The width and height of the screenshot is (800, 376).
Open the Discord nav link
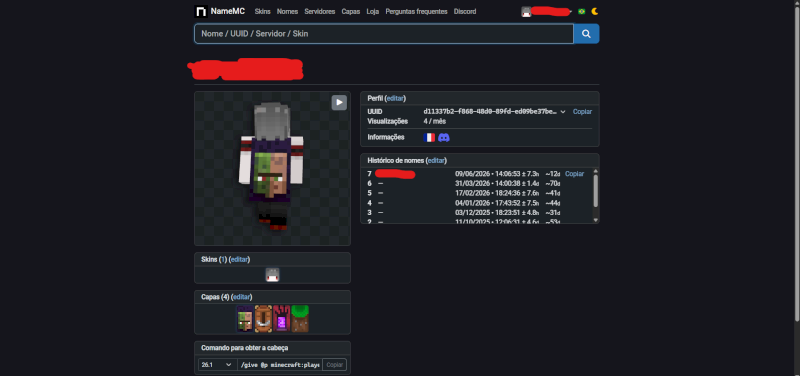point(465,11)
